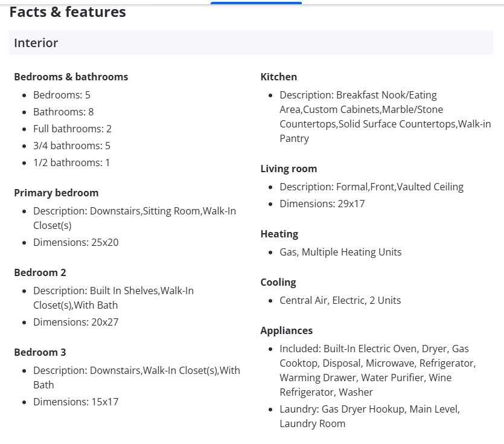Click the blue active tab indicator
504x444 pixels.
click(x=256, y=3)
